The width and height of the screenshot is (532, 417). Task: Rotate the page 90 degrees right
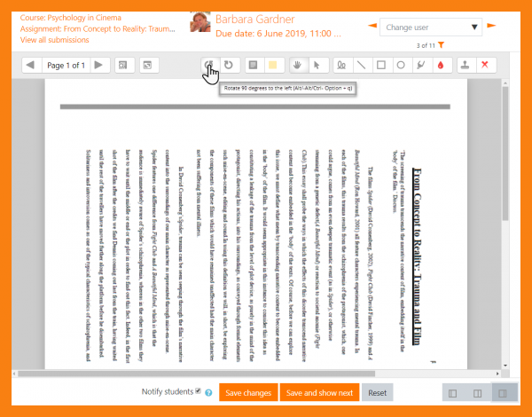[x=228, y=65]
